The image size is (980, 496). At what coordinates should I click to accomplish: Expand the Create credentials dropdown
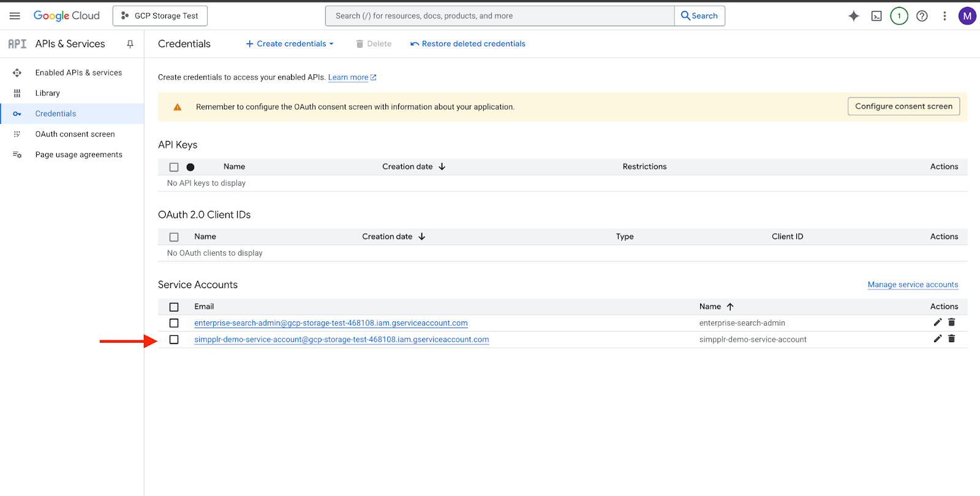pyautogui.click(x=290, y=44)
